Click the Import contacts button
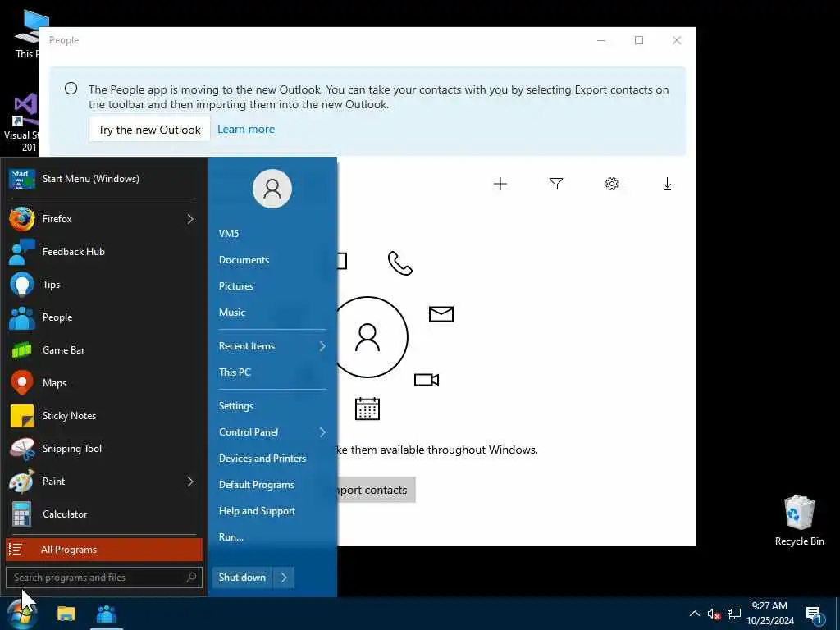Viewport: 840px width, 630px height. pyautogui.click(x=376, y=490)
